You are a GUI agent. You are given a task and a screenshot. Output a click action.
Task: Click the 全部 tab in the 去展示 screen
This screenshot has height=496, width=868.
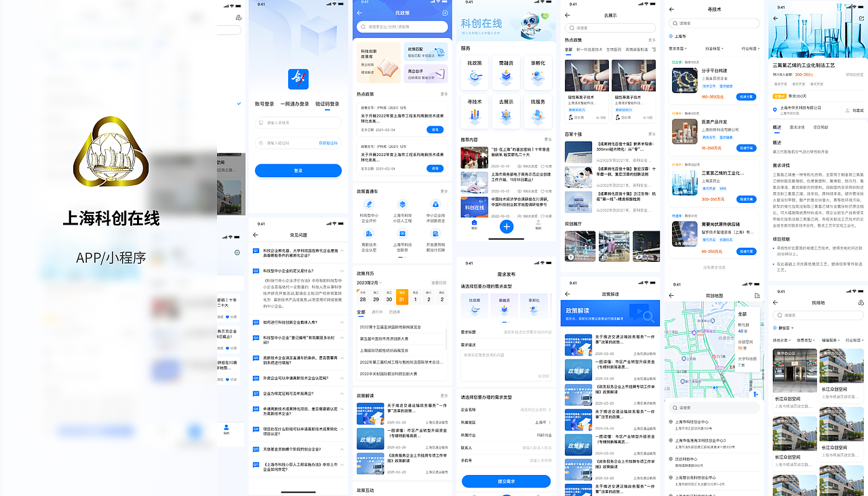pos(568,50)
